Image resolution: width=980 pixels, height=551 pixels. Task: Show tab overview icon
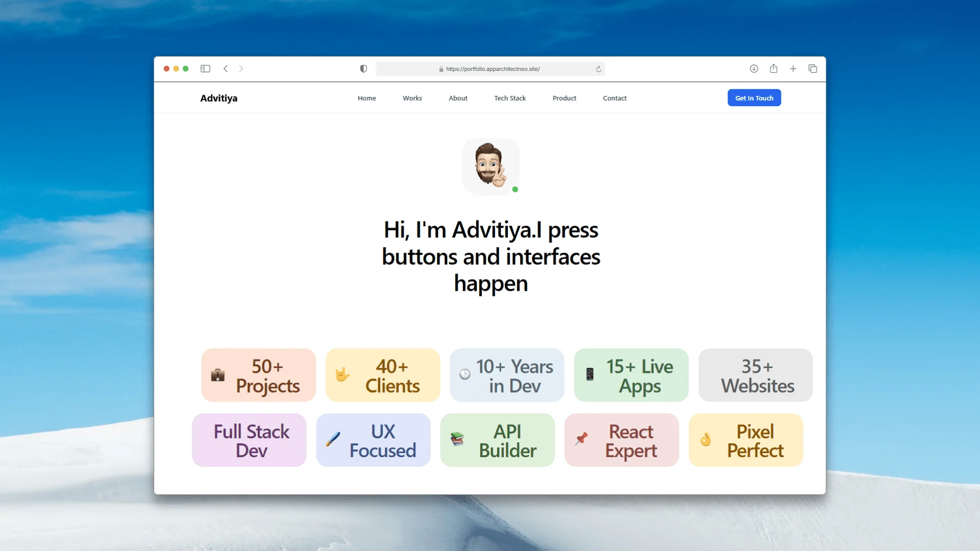click(x=813, y=69)
